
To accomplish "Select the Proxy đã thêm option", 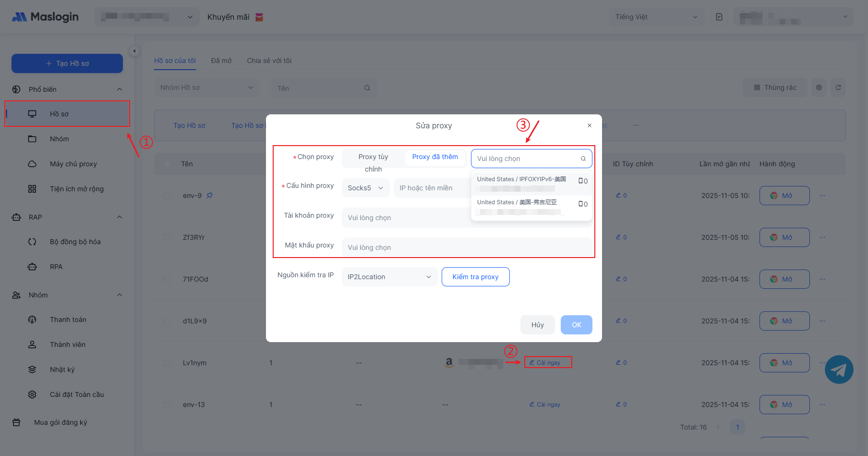I will (x=435, y=157).
